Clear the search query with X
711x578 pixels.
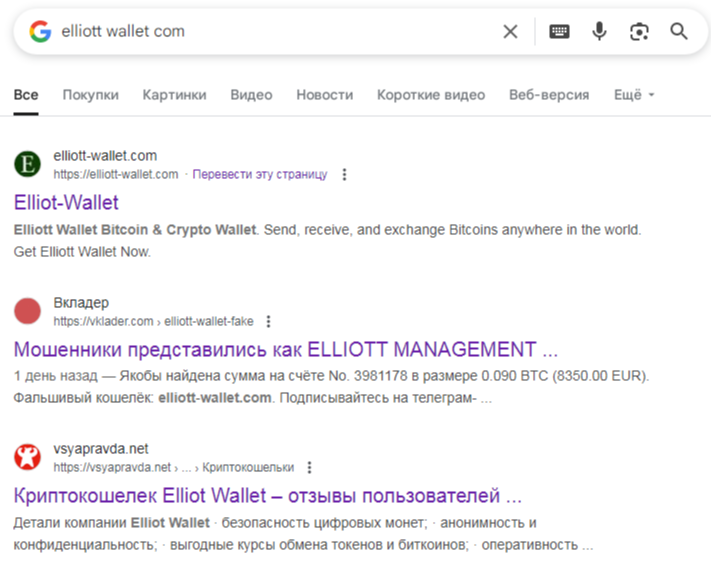510,31
